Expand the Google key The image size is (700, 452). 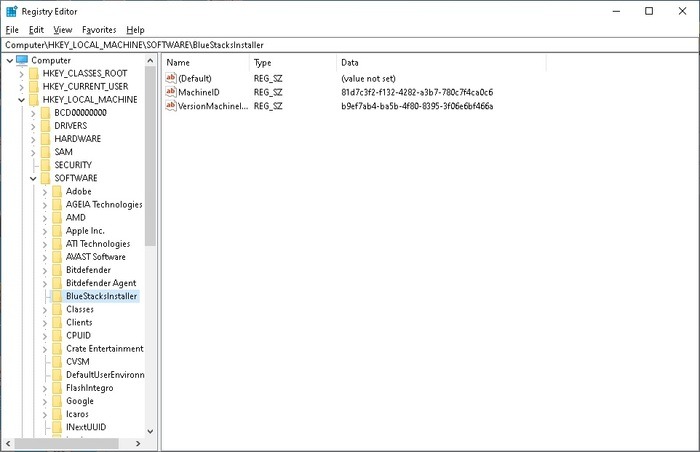pos(44,402)
